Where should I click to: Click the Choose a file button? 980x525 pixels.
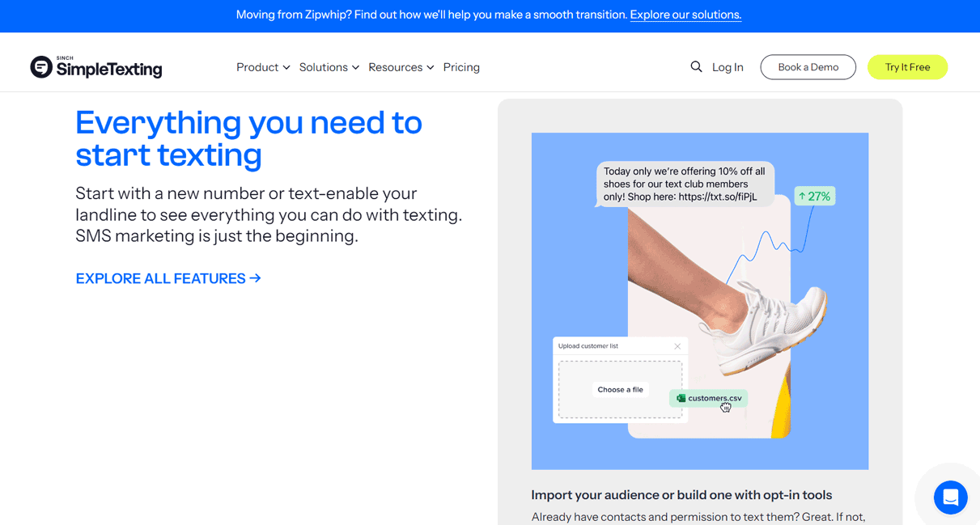[x=621, y=390]
